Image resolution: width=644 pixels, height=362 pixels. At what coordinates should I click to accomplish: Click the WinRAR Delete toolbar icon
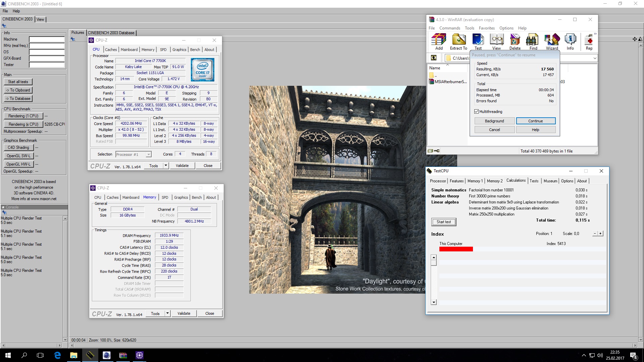coord(515,42)
